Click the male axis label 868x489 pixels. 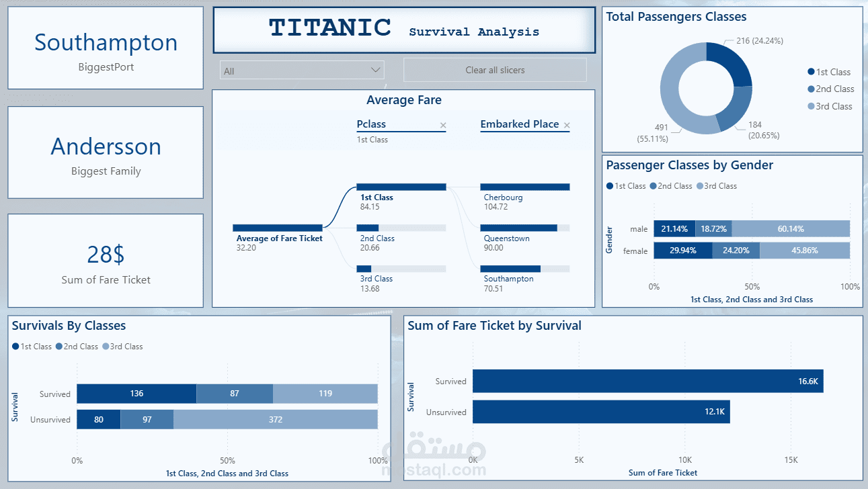(639, 229)
